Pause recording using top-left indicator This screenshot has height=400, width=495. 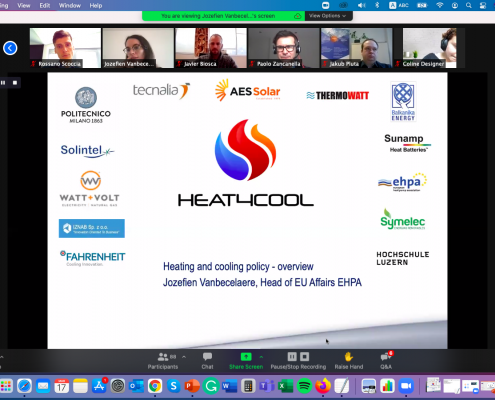pos(3,83)
